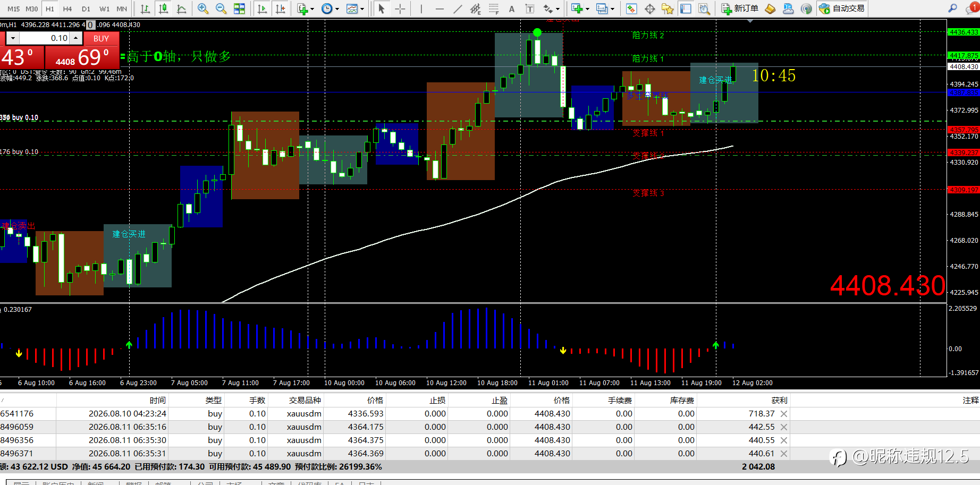Switch chart to line chart style
Image resolution: width=980 pixels, height=485 pixels.
[181, 8]
